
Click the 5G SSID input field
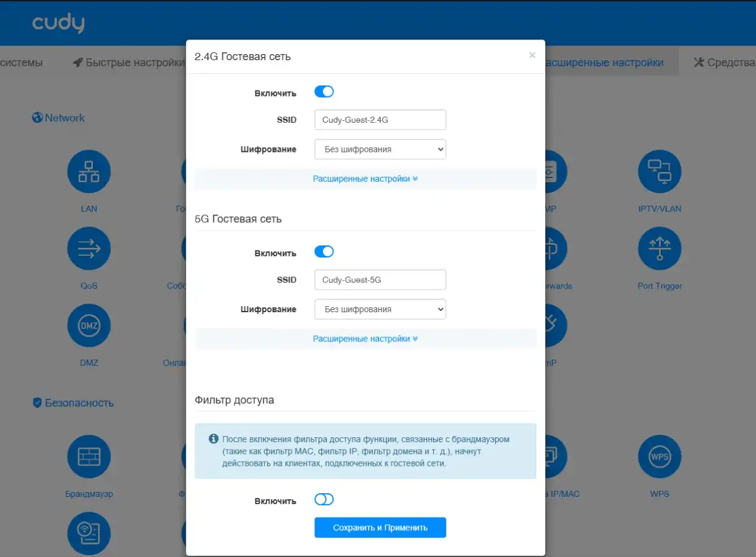pos(380,280)
